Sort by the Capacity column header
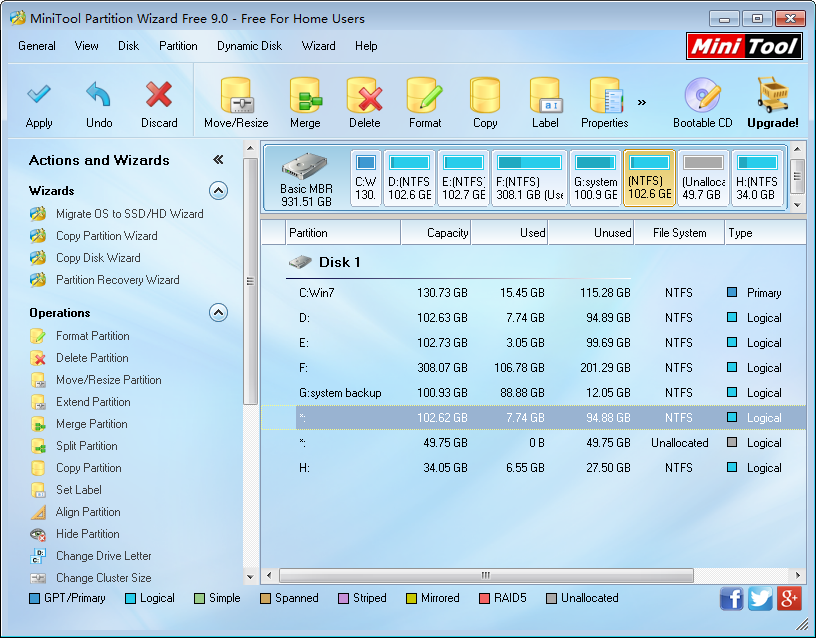This screenshot has height=638, width=816. coord(436,233)
